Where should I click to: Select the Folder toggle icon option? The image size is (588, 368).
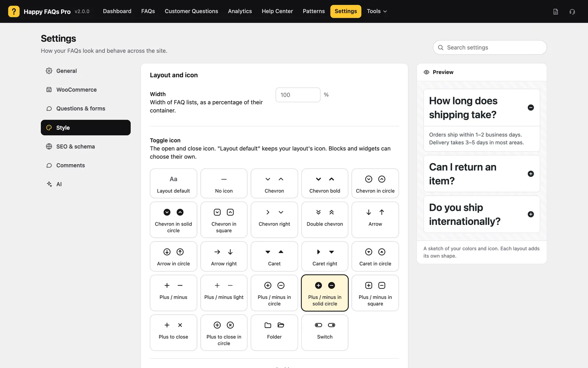coord(274,333)
